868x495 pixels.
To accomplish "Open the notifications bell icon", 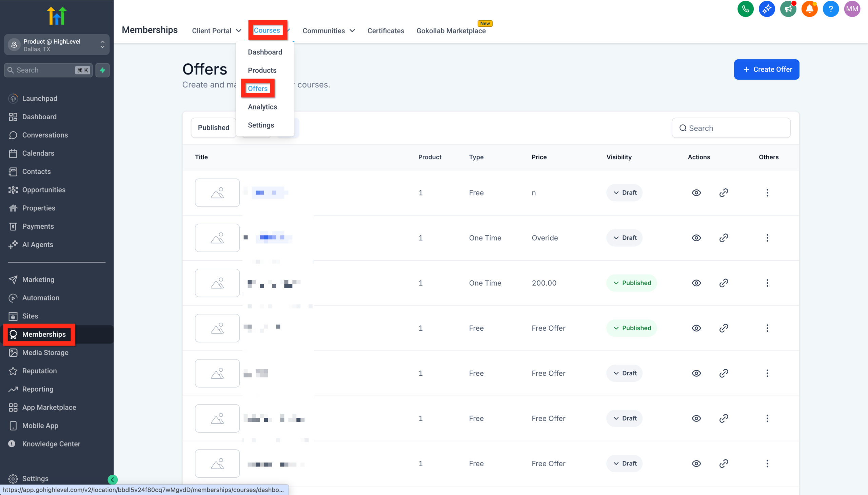I will click(x=809, y=9).
